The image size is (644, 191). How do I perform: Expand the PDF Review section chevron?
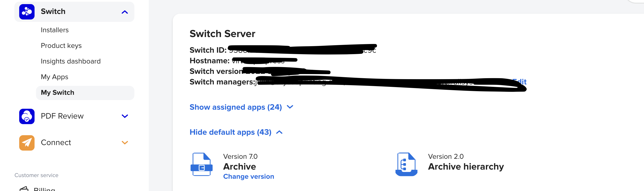[x=125, y=116]
